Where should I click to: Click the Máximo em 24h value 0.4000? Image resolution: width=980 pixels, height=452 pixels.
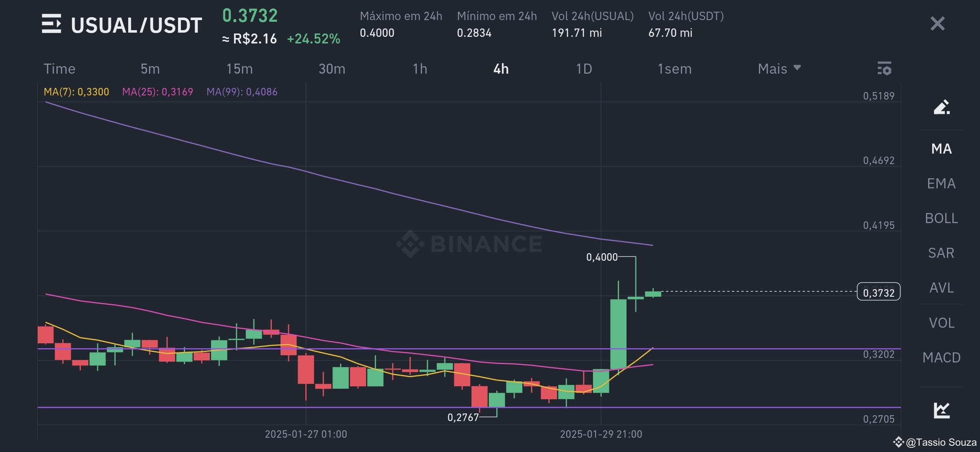(377, 33)
